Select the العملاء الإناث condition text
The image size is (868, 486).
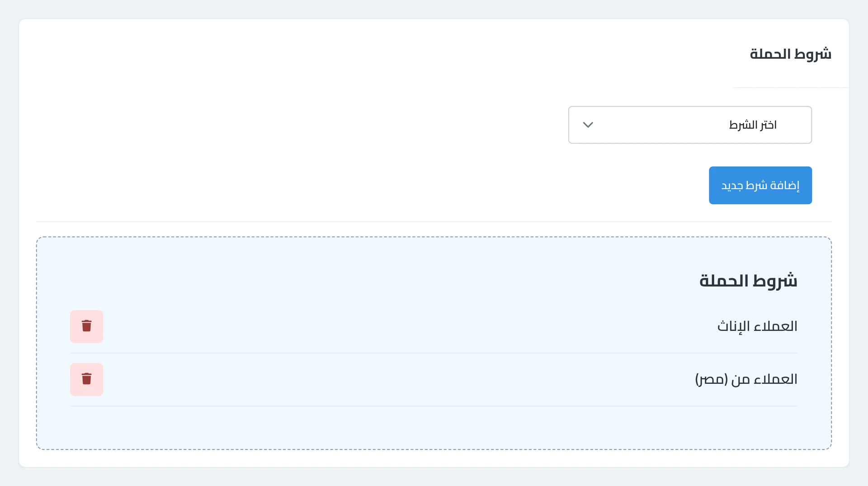(757, 326)
